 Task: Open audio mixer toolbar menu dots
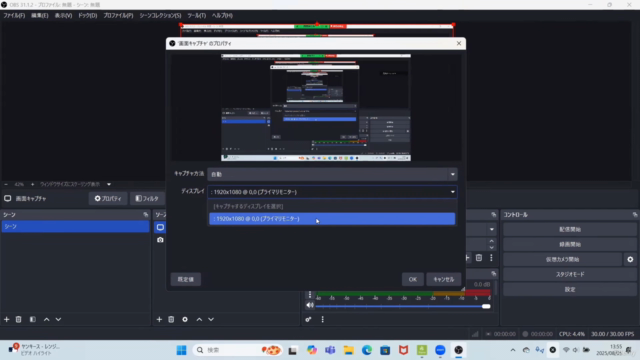[322, 319]
